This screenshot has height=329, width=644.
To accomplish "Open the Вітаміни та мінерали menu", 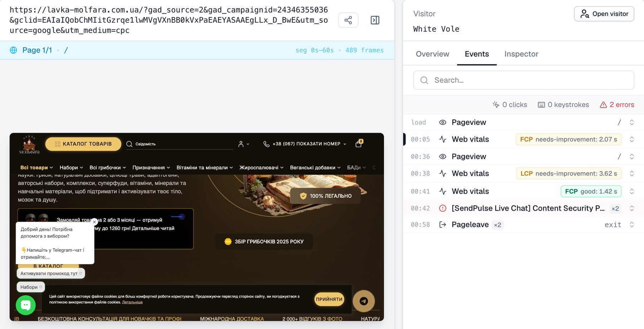I will click(x=205, y=167).
